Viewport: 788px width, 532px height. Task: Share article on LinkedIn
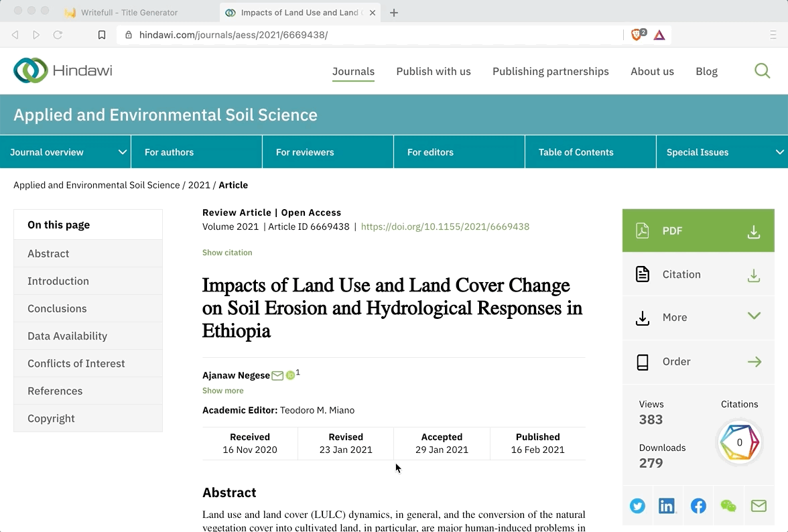tap(667, 506)
